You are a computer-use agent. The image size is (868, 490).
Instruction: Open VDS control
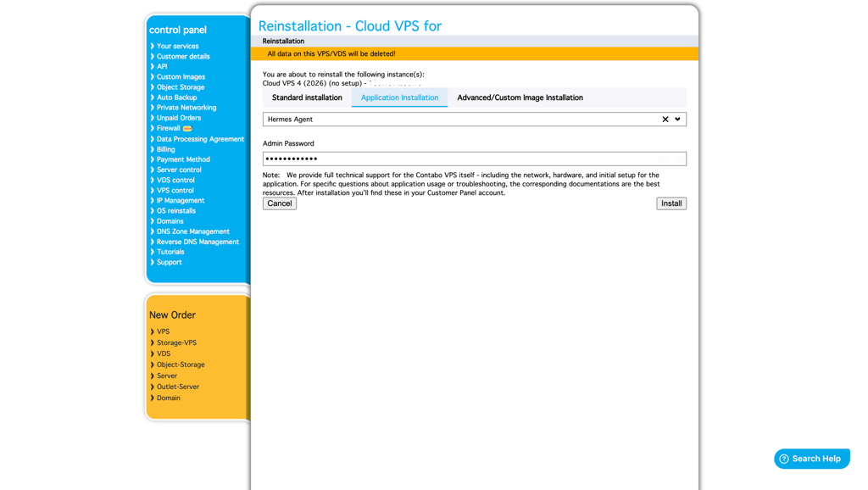tap(175, 180)
